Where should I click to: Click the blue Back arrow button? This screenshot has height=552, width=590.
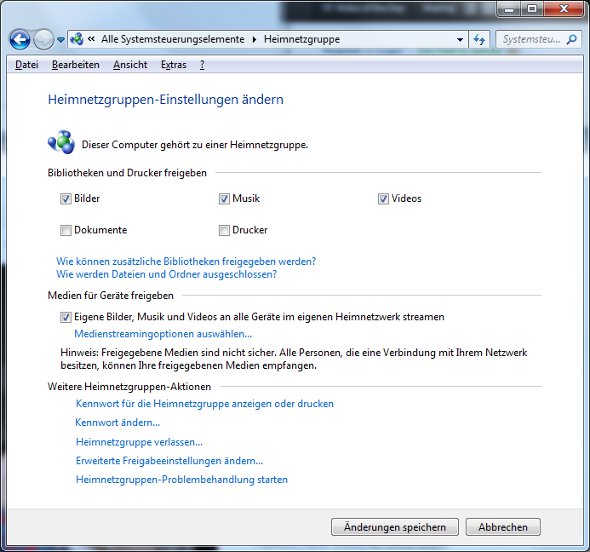(x=20, y=40)
